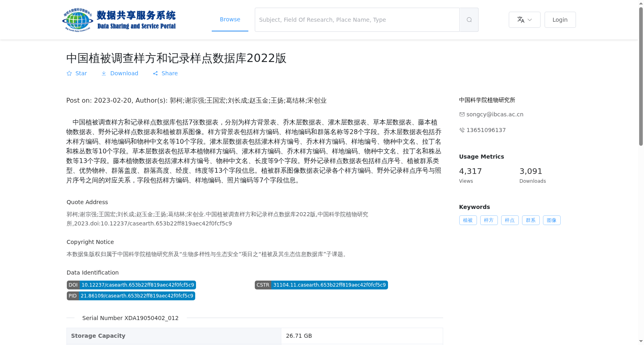Click the 中国科学院植物研究所 institution name
This screenshot has width=644, height=345.
click(487, 100)
